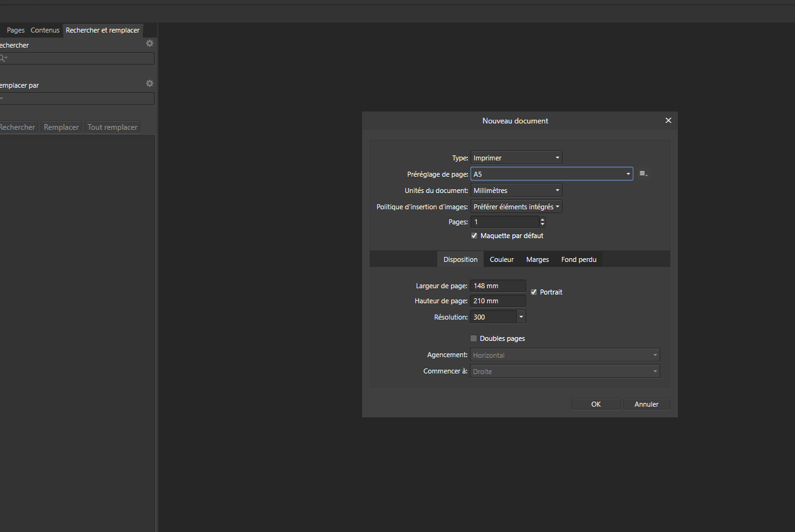Switch to the Fond perdu tab
This screenshot has width=795, height=532.
coord(579,259)
